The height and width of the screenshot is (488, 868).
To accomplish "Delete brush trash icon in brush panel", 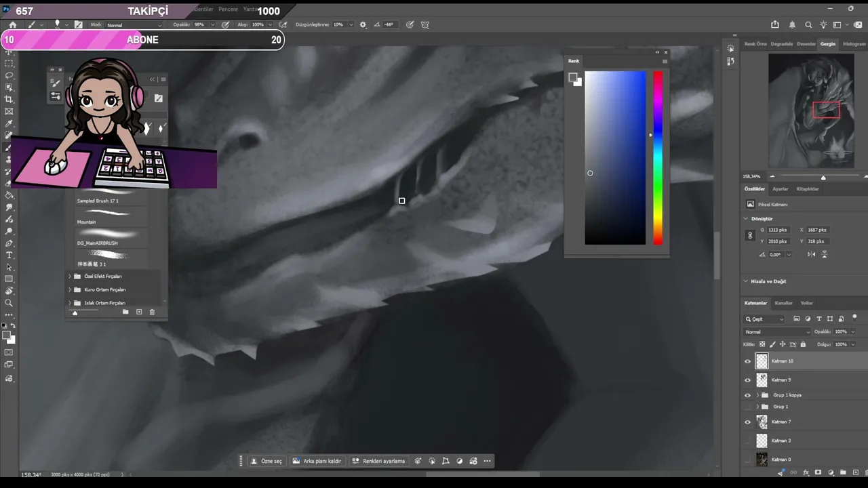I will 152,312.
